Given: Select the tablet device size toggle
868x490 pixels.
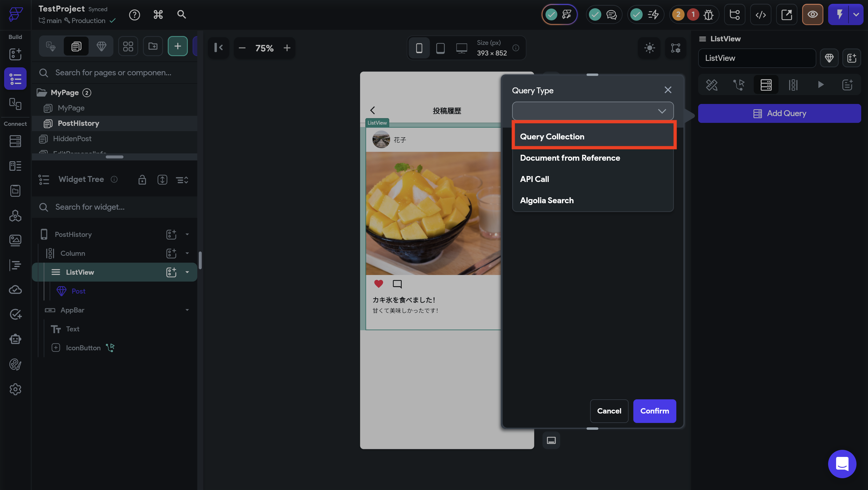Looking at the screenshot, I should pyautogui.click(x=440, y=48).
